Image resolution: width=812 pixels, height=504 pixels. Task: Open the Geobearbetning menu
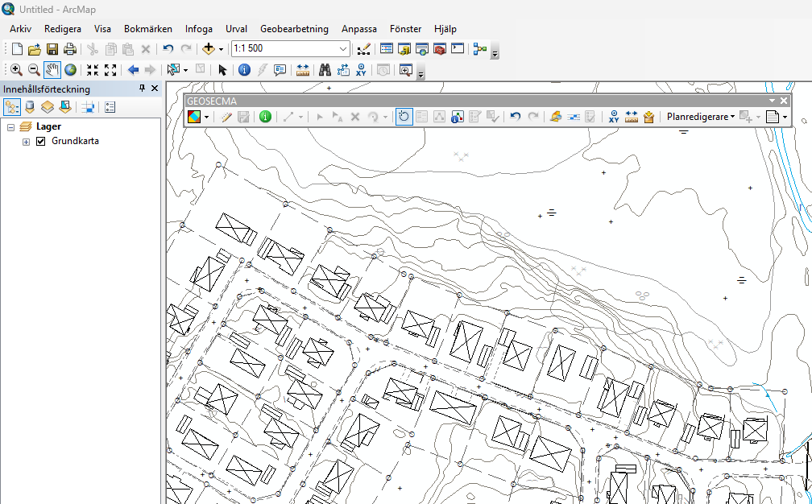pos(294,29)
